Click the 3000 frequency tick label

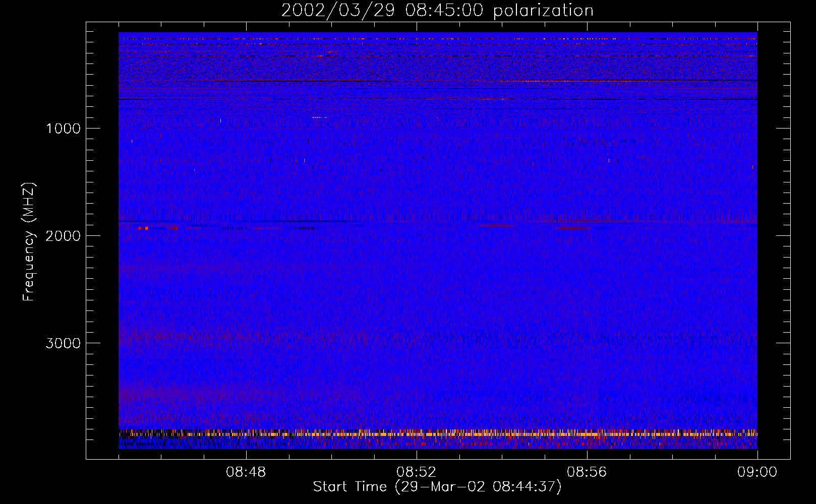(63, 343)
